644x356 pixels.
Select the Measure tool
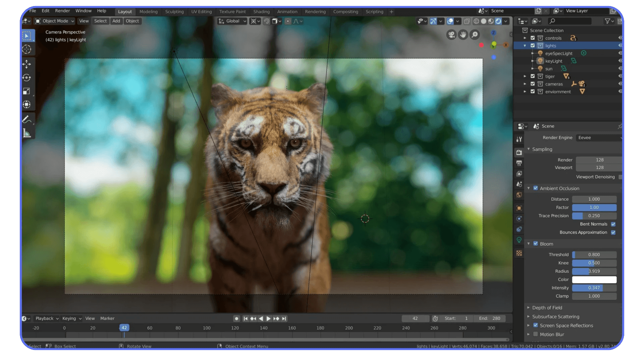pyautogui.click(x=27, y=133)
